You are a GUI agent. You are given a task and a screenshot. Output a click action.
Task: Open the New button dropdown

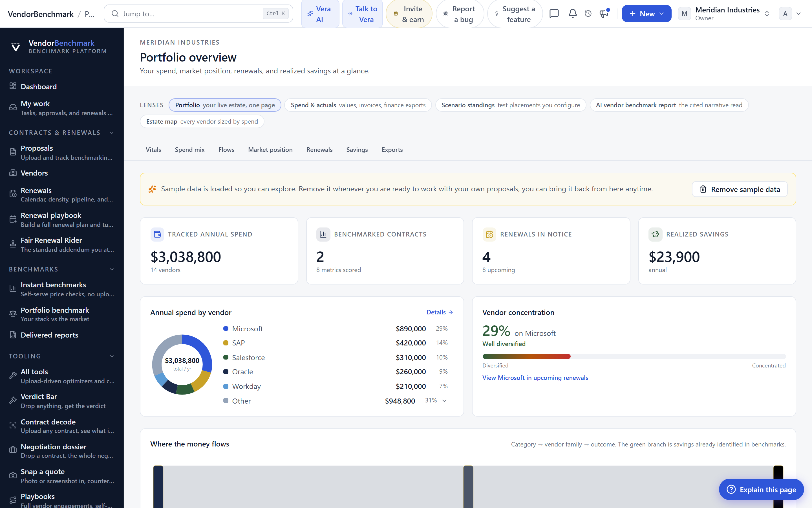click(646, 14)
